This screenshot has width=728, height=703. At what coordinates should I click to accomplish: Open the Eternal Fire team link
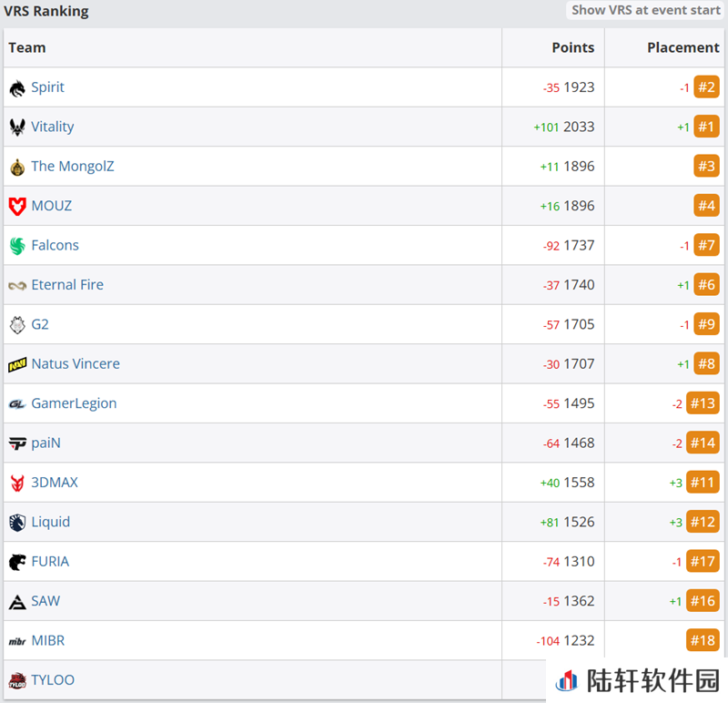click(67, 285)
